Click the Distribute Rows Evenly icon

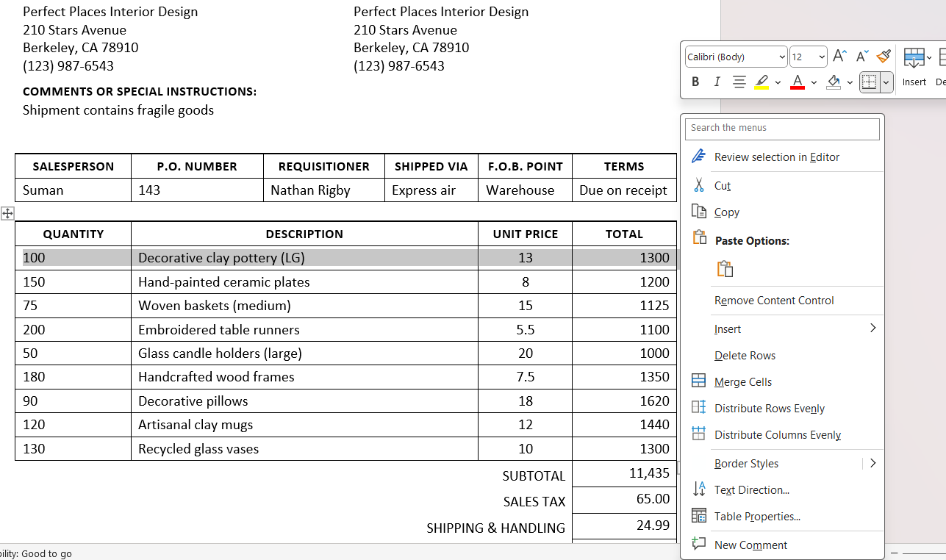point(699,408)
